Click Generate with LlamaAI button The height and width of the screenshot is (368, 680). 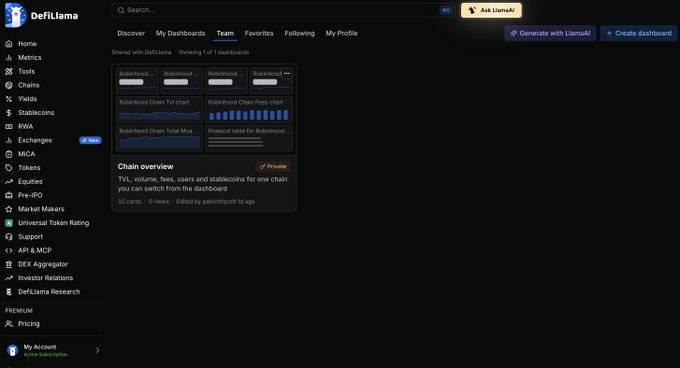click(550, 33)
